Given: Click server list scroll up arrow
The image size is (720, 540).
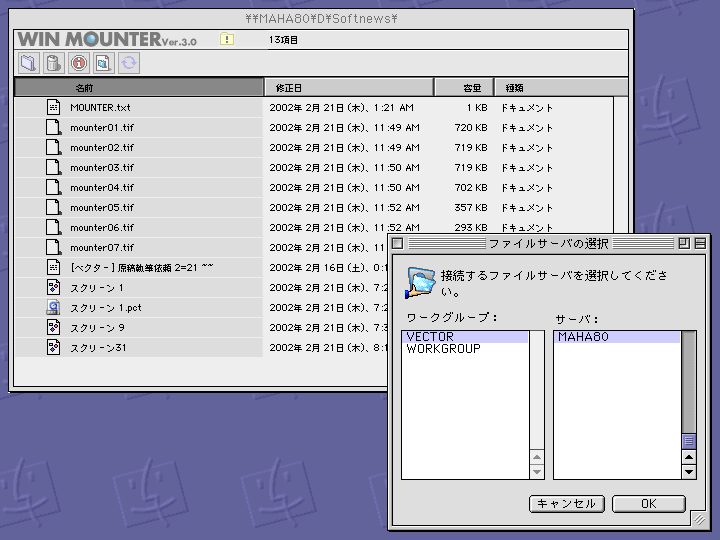Looking at the screenshot, I should (689, 457).
